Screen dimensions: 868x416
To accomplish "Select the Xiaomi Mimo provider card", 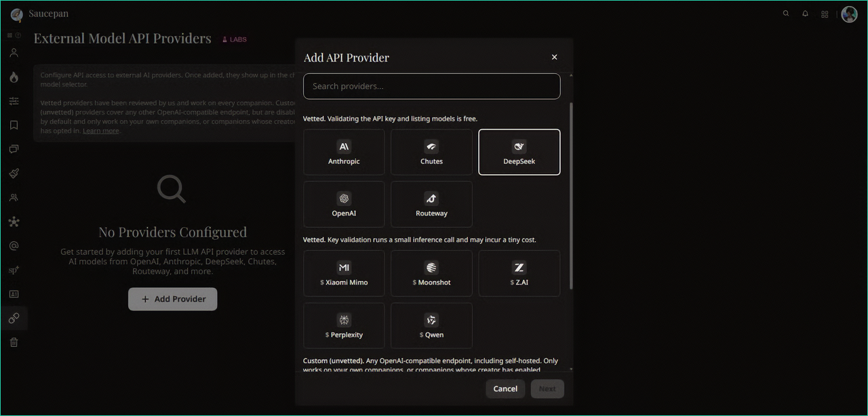I will (x=344, y=274).
